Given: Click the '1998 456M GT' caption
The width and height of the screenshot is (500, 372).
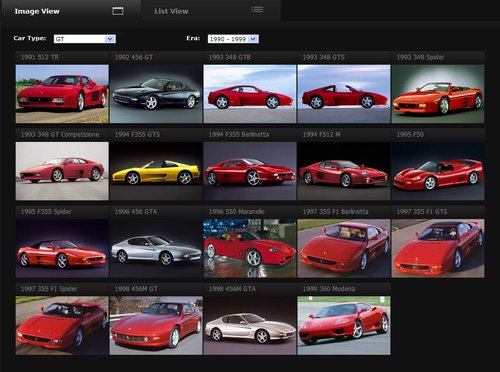Looking at the screenshot, I should [x=136, y=289].
